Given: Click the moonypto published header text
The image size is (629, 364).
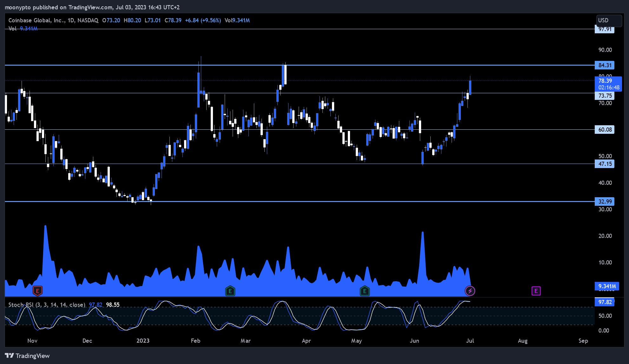Looking at the screenshot, I should pos(92,7).
